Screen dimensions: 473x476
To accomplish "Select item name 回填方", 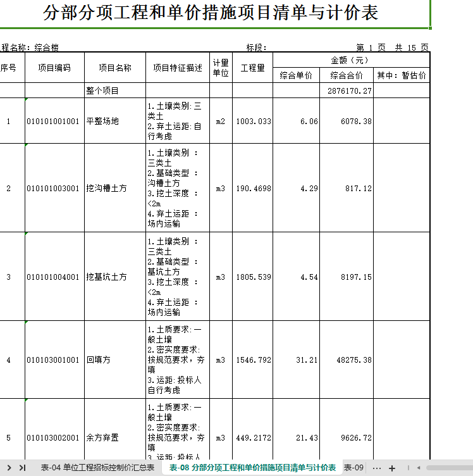I will pos(115,360).
